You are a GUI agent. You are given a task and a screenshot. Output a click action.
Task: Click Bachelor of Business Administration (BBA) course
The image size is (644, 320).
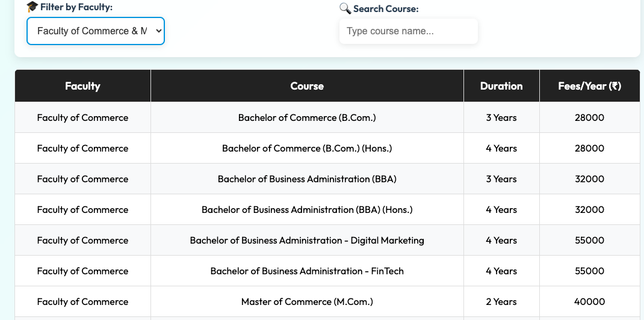coord(307,179)
